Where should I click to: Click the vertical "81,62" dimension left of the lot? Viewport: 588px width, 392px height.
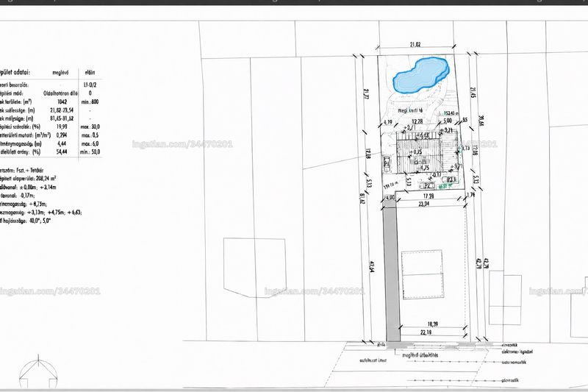coord(362,198)
